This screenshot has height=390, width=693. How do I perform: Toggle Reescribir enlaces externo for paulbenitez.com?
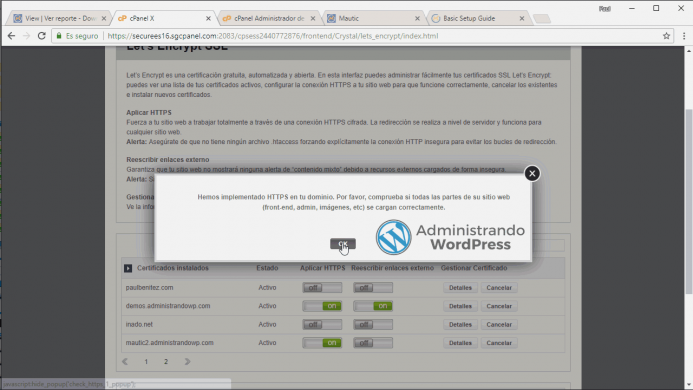[x=373, y=287]
